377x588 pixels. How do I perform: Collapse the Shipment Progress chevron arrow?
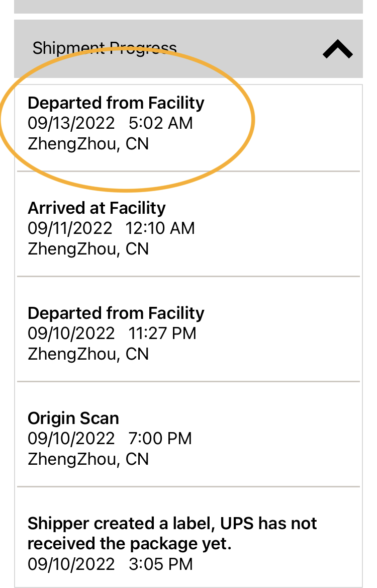[x=337, y=49]
